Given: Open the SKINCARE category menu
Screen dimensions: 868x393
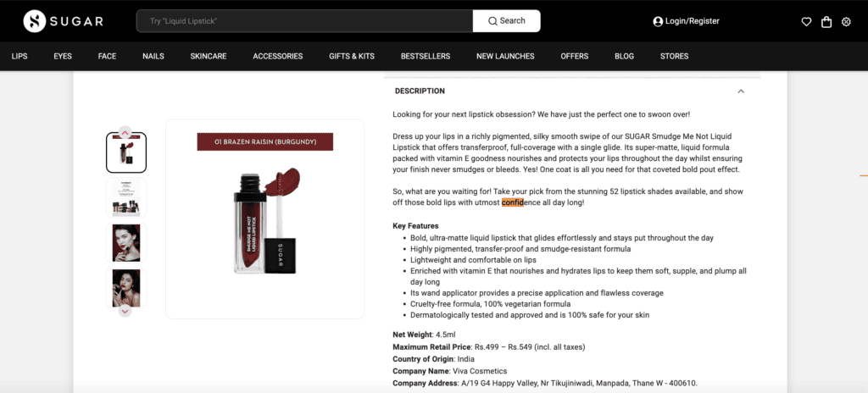Looking at the screenshot, I should (x=209, y=56).
